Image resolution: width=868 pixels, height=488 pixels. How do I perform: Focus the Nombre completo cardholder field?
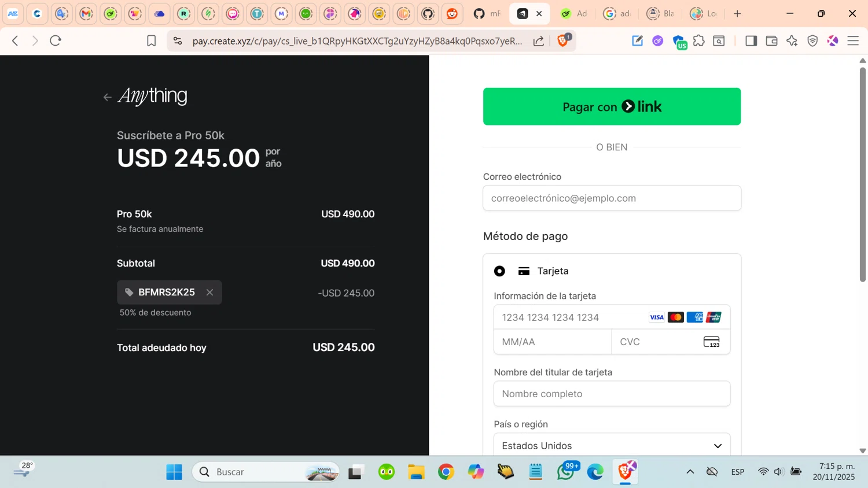[612, 394]
